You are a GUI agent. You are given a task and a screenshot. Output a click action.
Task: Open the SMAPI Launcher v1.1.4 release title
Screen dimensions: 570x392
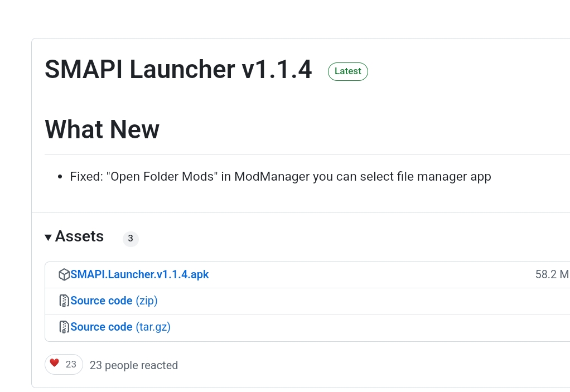178,69
